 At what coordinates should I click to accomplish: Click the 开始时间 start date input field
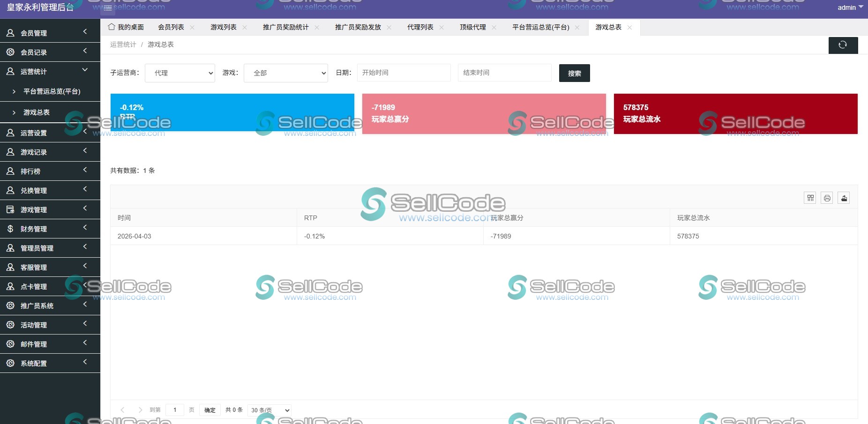[403, 72]
